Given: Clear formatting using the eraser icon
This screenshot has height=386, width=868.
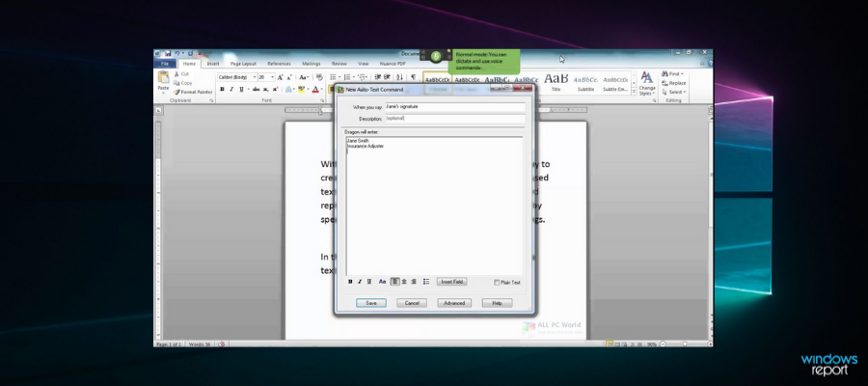Looking at the screenshot, I should pos(319,77).
